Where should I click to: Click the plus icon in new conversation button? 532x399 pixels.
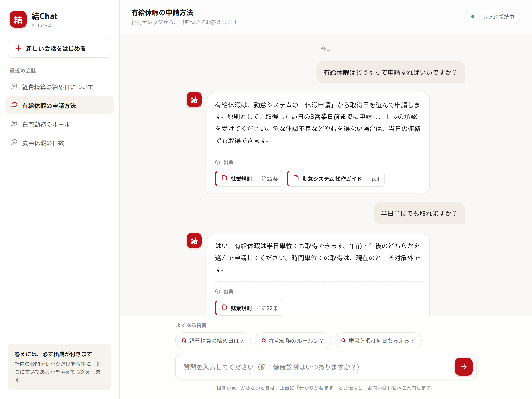18,48
